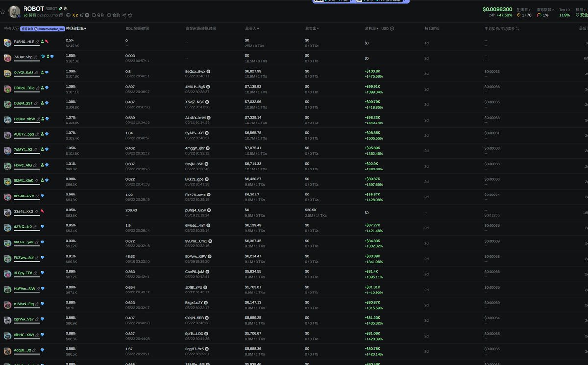Open holder c1WuN...Etq address
Image resolution: width=588 pixels, height=365 pixels.
(x=24, y=304)
